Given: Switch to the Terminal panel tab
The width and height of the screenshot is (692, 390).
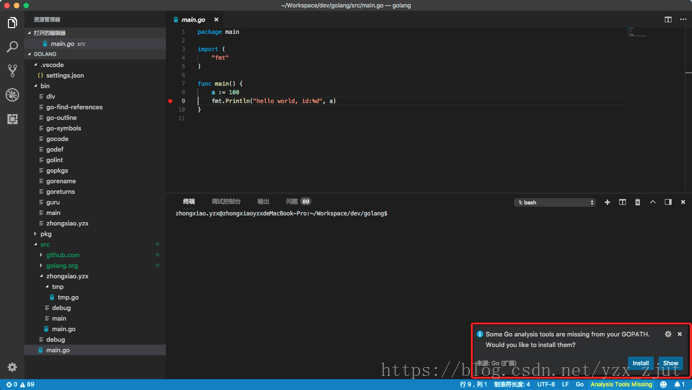Looking at the screenshot, I should point(189,202).
